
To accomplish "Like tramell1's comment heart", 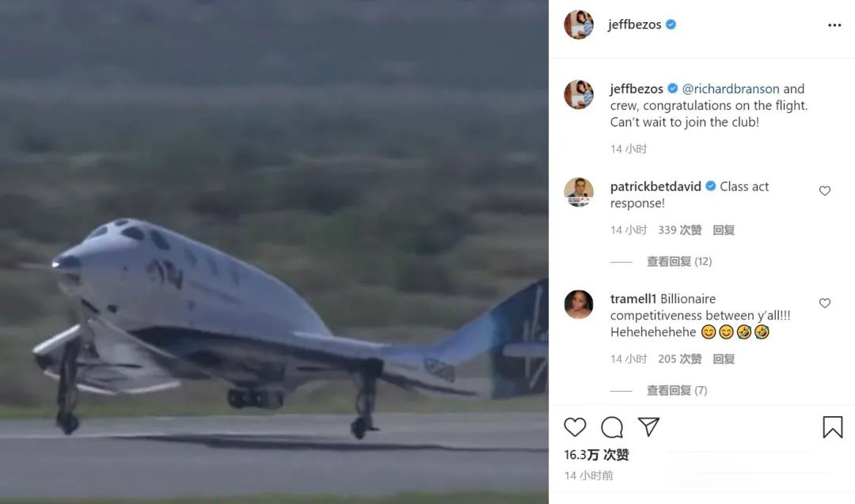I will [824, 303].
